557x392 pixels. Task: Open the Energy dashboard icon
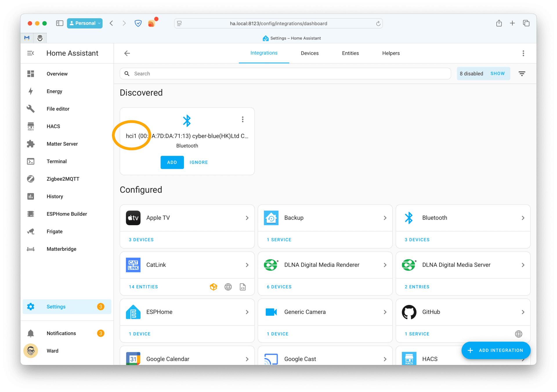pyautogui.click(x=31, y=91)
